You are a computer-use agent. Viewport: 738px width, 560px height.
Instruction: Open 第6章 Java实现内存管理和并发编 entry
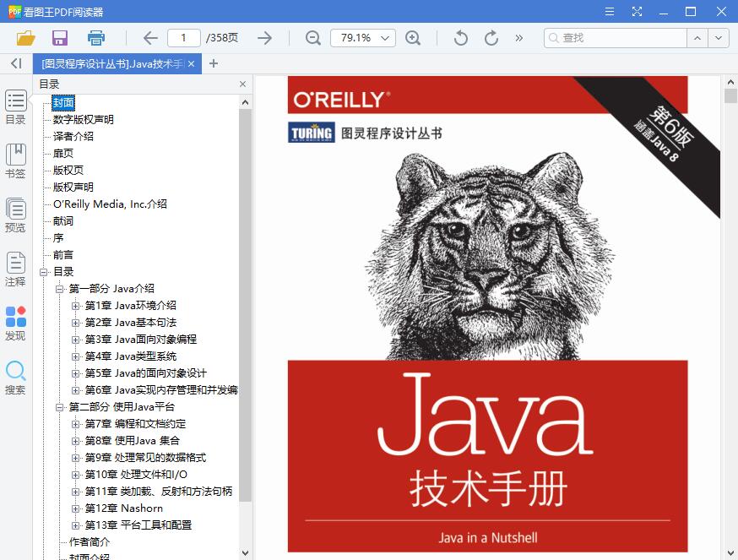coord(161,390)
